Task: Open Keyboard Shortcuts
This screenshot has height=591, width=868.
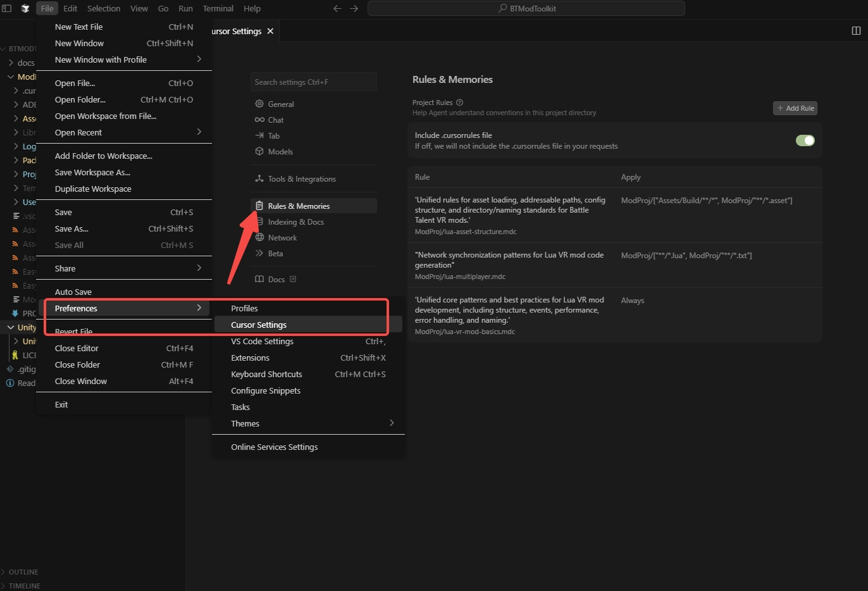Action: 308,374
